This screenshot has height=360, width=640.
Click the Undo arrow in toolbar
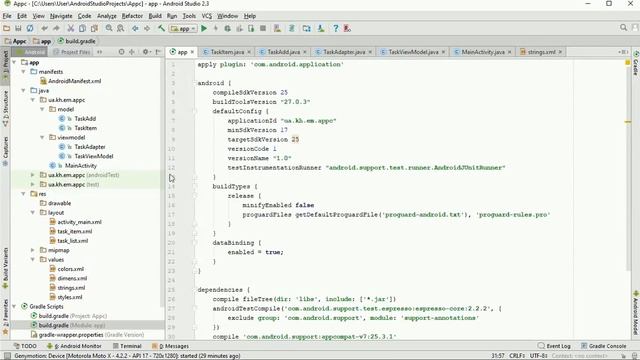(x=44, y=28)
